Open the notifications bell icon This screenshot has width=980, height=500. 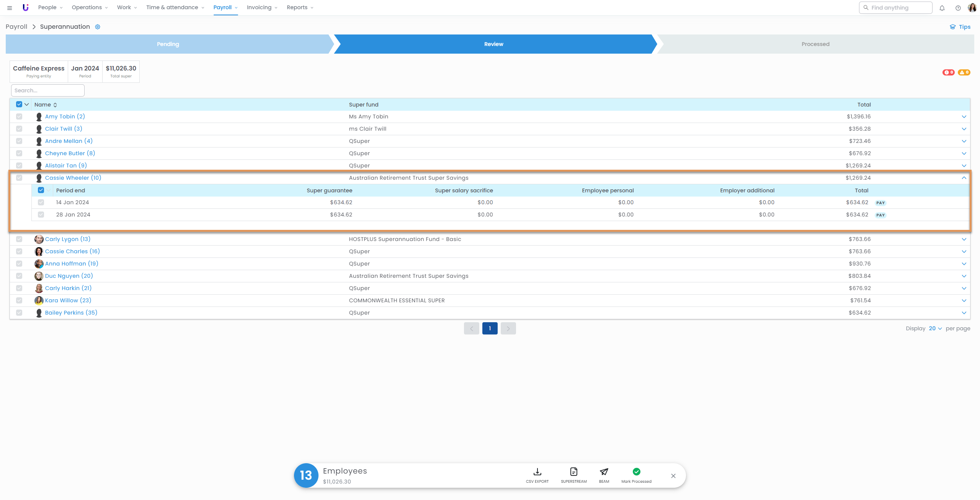[x=942, y=8]
